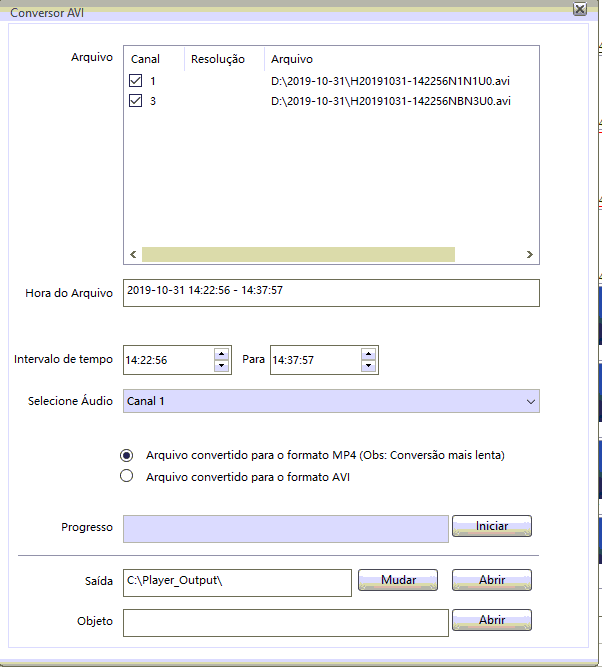Viewport: 602px width, 669px height.
Task: Click the Arquivo column header
Action: point(292,59)
